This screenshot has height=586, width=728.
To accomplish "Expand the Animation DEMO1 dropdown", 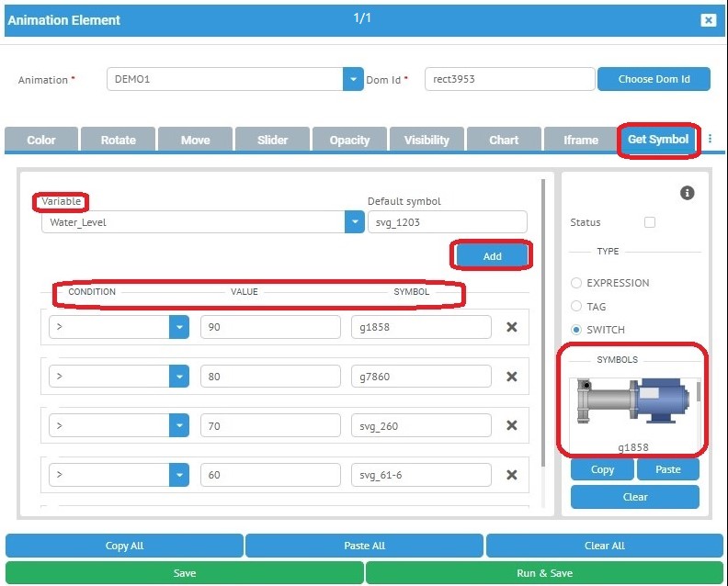I will click(354, 79).
